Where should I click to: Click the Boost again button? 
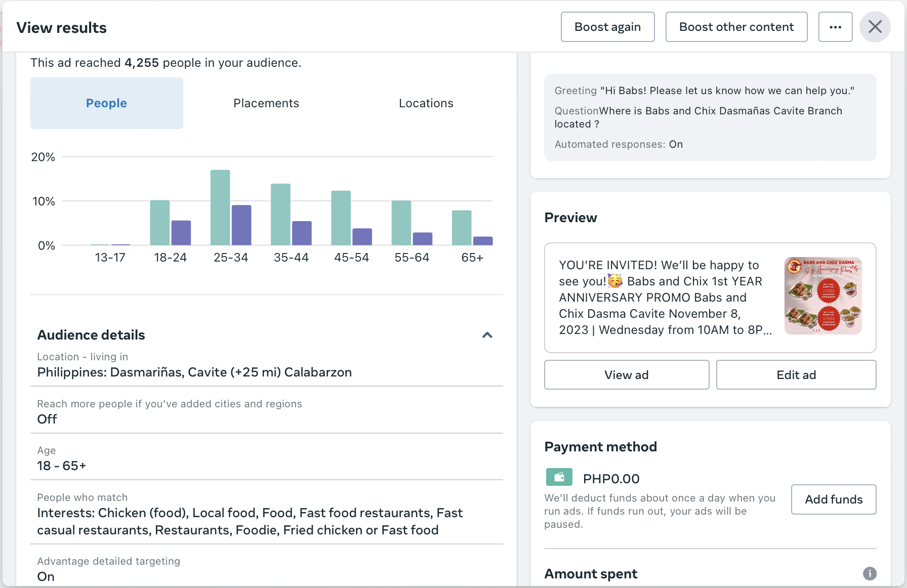[607, 27]
